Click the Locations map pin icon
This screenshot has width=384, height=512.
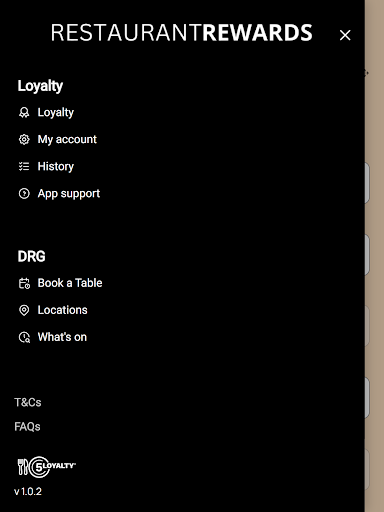click(24, 310)
